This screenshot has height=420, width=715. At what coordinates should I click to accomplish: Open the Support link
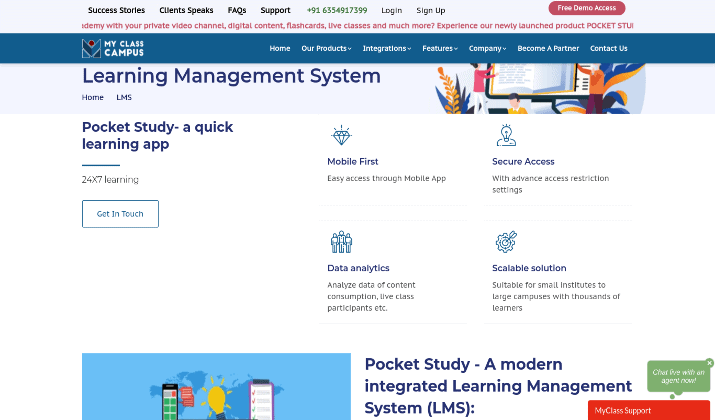pyautogui.click(x=275, y=10)
